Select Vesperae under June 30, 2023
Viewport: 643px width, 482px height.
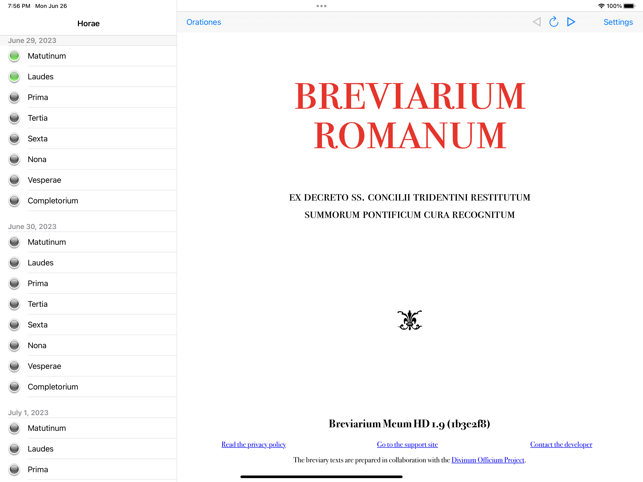coord(88,366)
